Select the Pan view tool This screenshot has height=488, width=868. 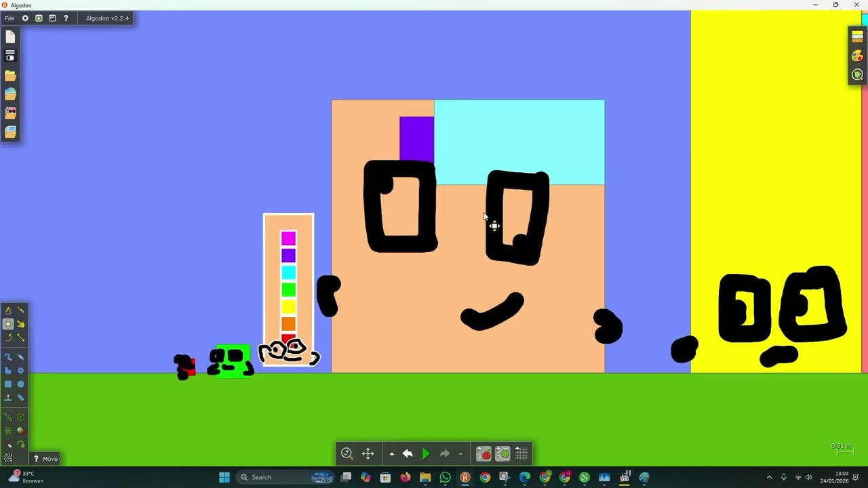tap(368, 453)
